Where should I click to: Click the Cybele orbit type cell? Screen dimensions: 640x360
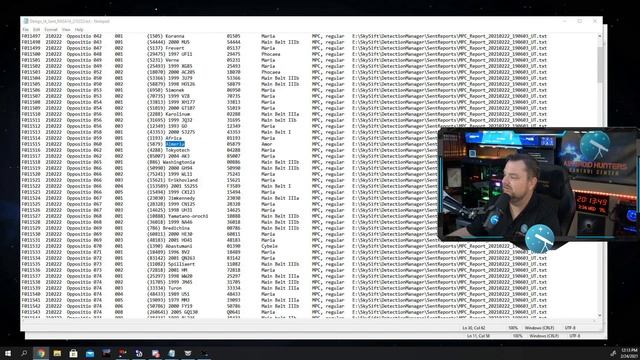(x=269, y=246)
